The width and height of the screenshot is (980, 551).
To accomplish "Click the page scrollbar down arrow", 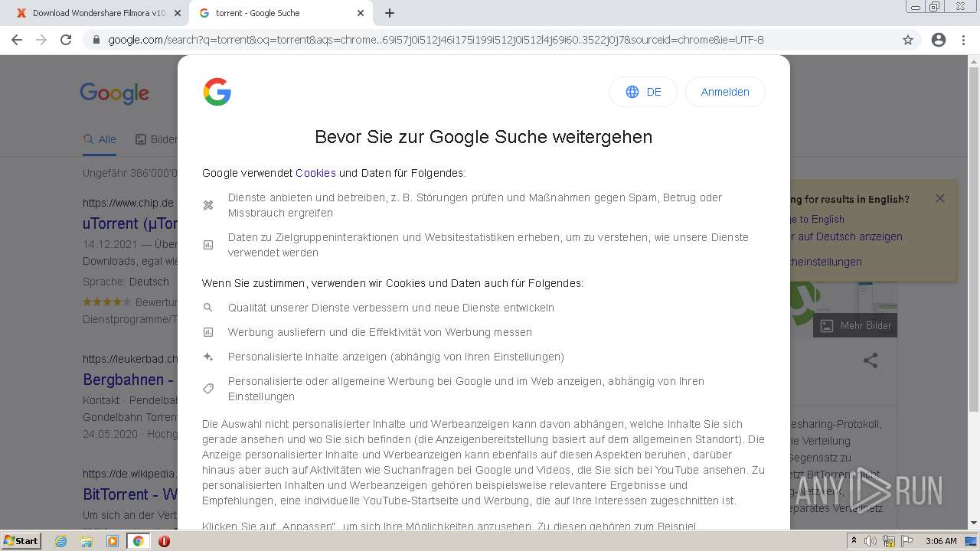I will click(x=974, y=523).
